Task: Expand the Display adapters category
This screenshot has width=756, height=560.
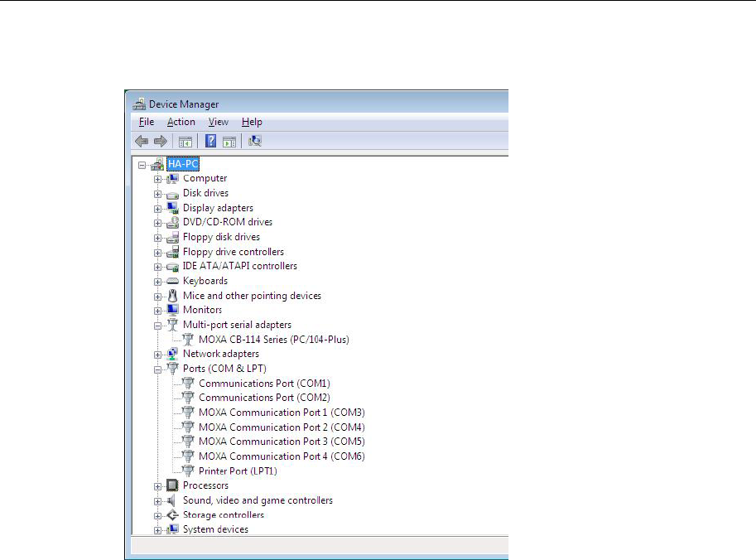Action: 157,209
